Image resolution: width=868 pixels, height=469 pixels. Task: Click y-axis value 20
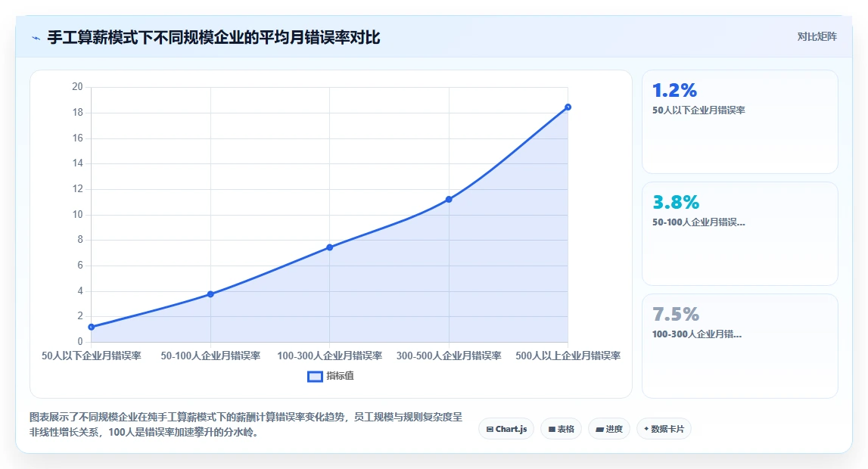tap(77, 87)
